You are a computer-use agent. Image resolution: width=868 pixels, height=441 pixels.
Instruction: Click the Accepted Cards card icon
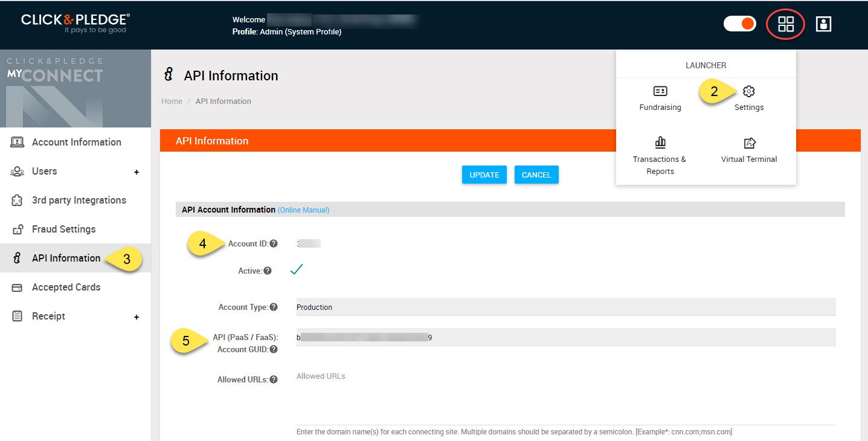pyautogui.click(x=17, y=288)
